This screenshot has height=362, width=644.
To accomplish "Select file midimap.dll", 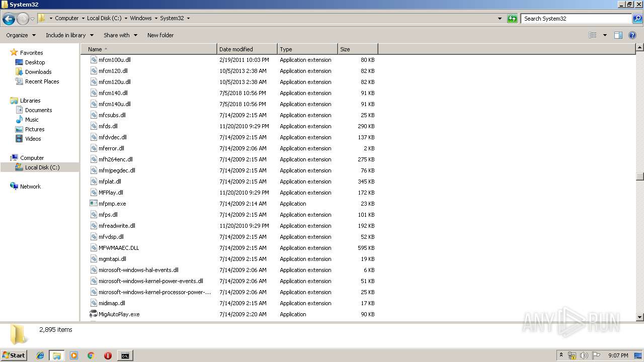I will tap(112, 303).
